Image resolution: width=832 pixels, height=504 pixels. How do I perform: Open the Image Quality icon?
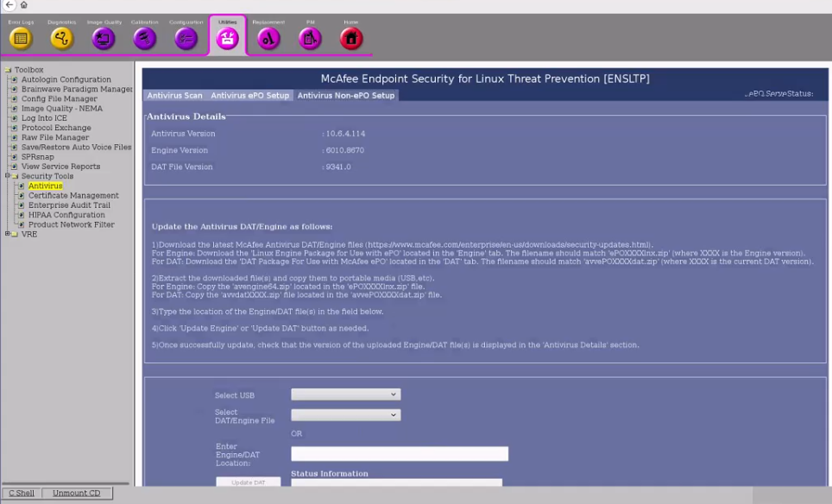tap(104, 38)
